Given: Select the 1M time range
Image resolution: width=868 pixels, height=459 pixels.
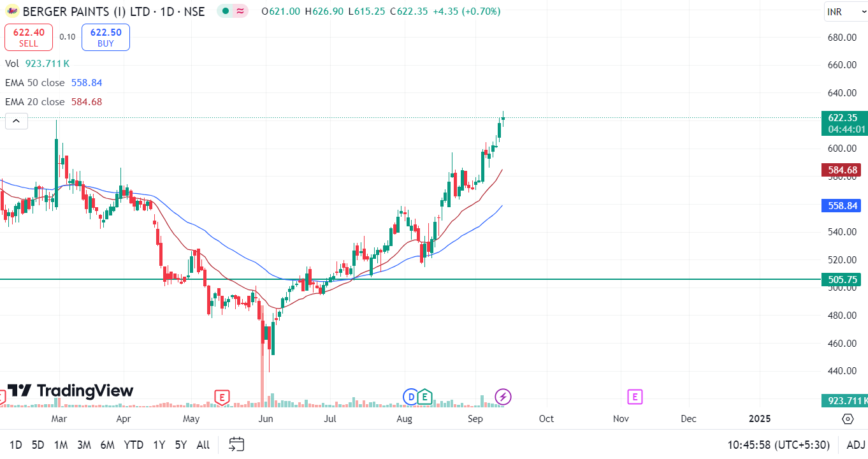Looking at the screenshot, I should (61, 445).
